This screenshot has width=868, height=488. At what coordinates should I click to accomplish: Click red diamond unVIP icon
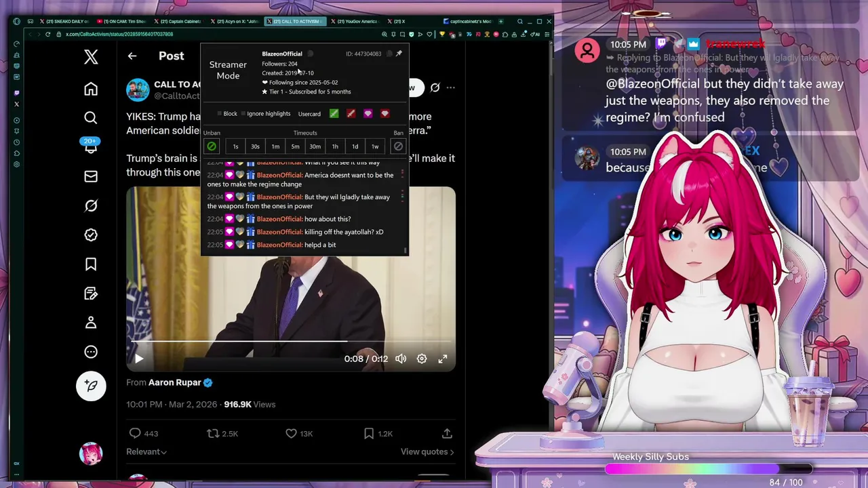click(x=384, y=114)
